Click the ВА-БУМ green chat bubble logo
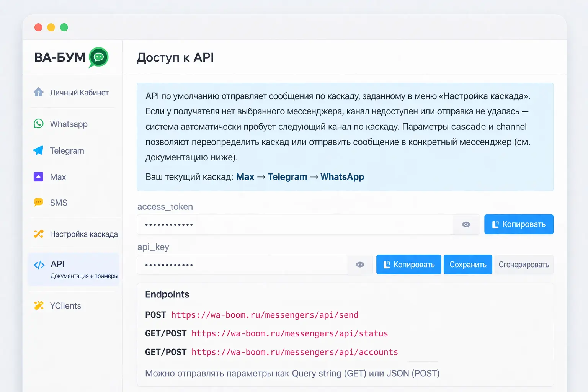The height and width of the screenshot is (392, 588). click(98, 57)
